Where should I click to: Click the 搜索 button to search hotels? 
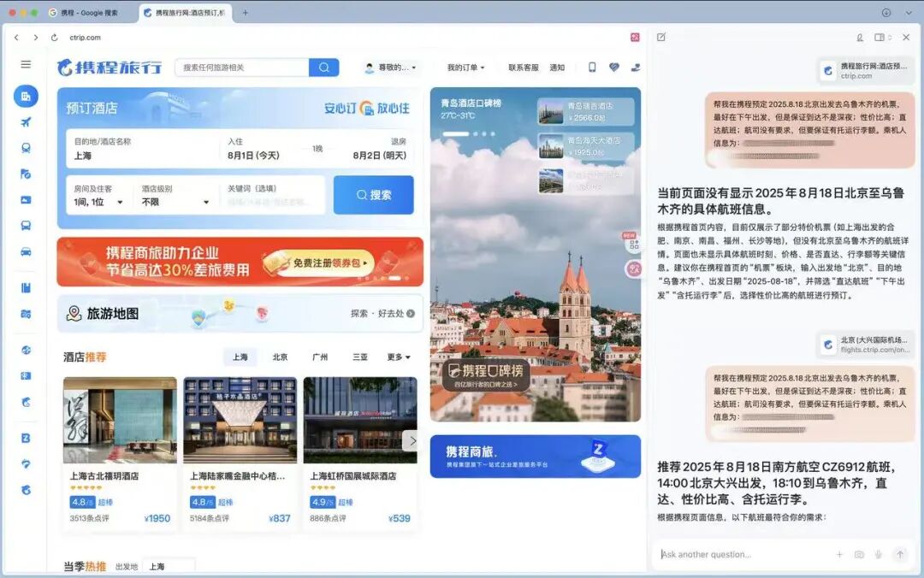point(373,194)
